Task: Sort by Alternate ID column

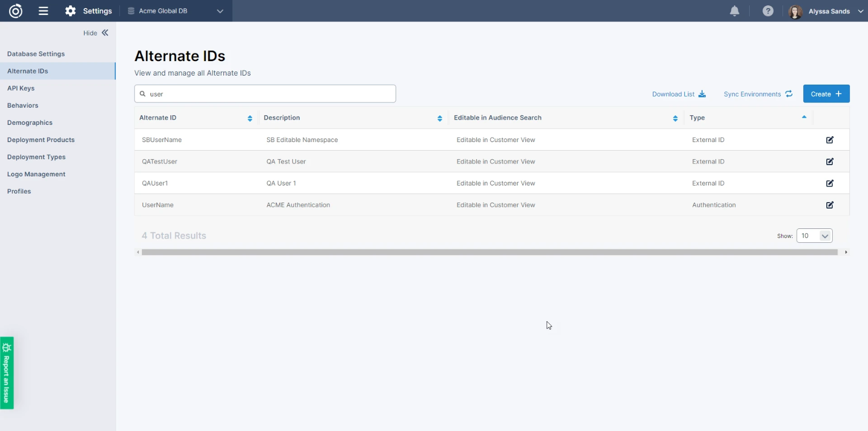Action: coord(250,118)
